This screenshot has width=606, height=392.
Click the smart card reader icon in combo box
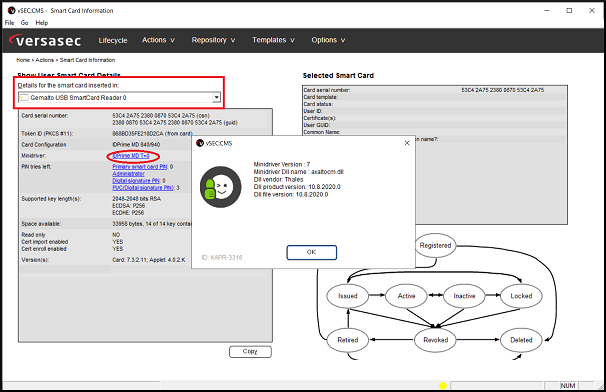[24, 98]
